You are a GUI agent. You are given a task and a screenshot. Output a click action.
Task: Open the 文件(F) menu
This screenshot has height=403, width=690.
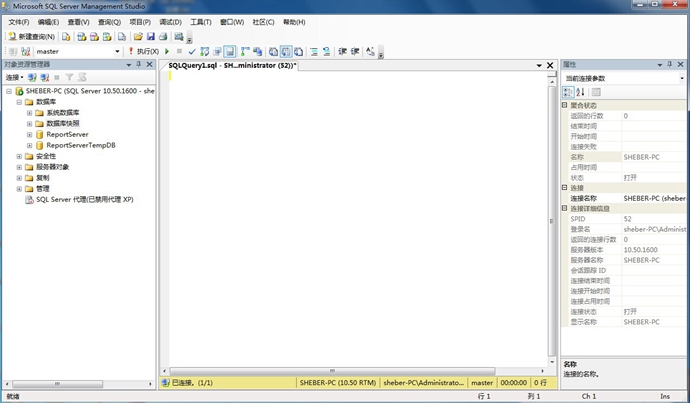click(x=18, y=22)
